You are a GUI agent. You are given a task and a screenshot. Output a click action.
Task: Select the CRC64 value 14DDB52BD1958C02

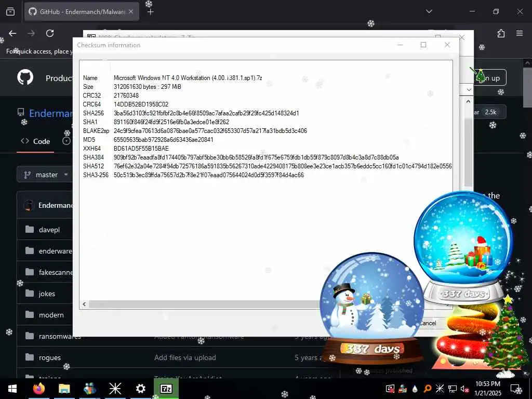click(x=141, y=104)
